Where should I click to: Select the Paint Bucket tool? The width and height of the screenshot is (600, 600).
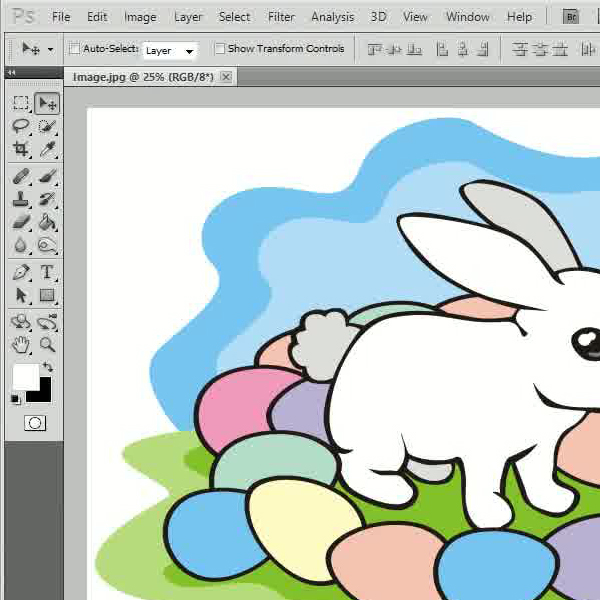pos(47,222)
